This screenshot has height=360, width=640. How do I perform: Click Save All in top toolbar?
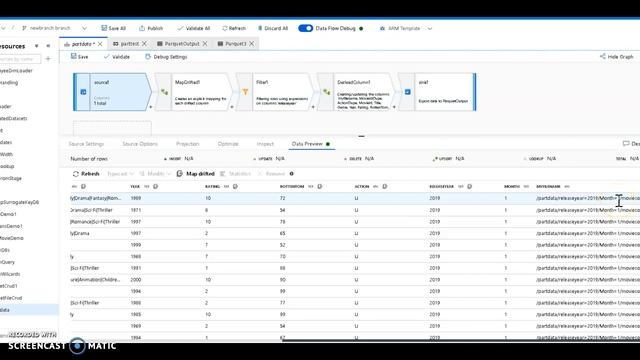point(113,28)
